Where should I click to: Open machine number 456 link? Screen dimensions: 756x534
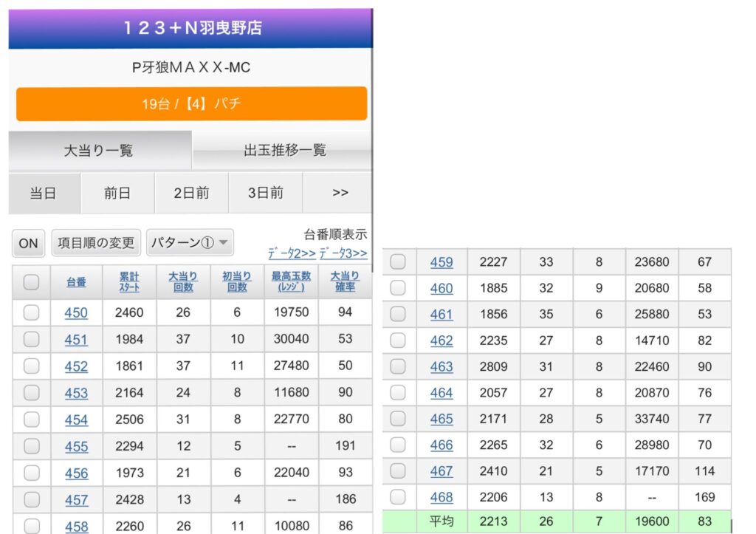click(x=76, y=473)
